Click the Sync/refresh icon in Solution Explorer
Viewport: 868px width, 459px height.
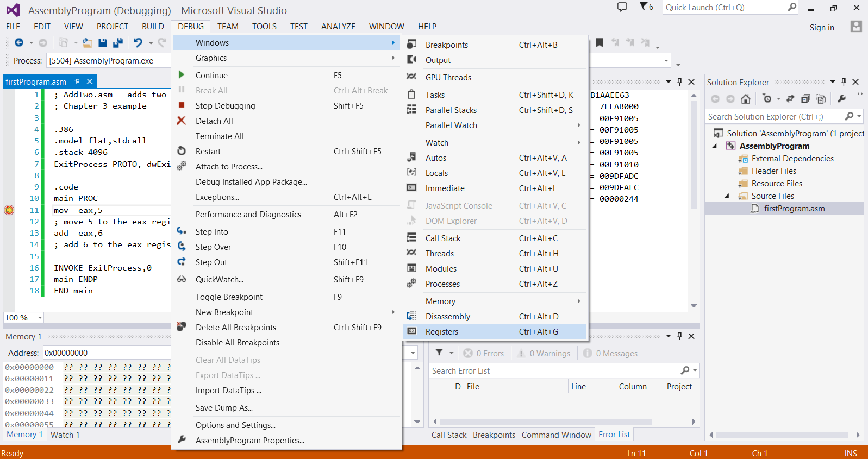click(790, 99)
